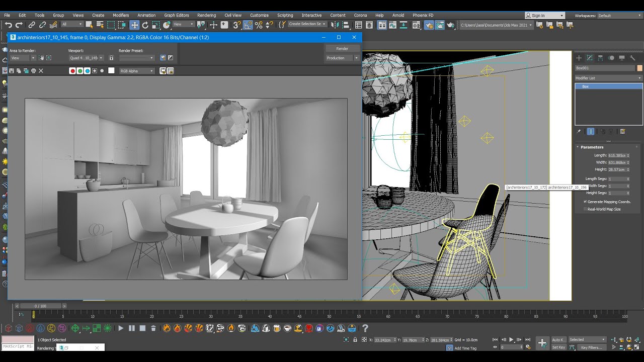Open the Render Preset dropdown

point(136,58)
